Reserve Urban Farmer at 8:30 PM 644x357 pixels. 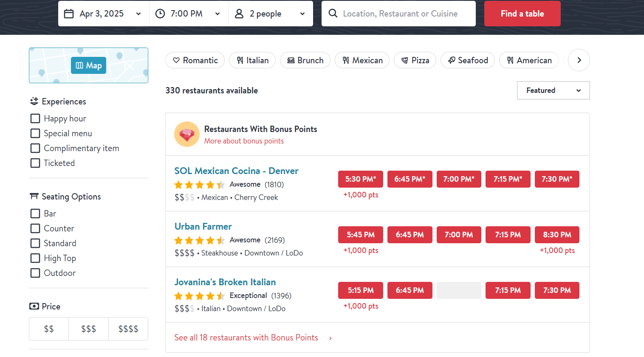pyautogui.click(x=557, y=235)
